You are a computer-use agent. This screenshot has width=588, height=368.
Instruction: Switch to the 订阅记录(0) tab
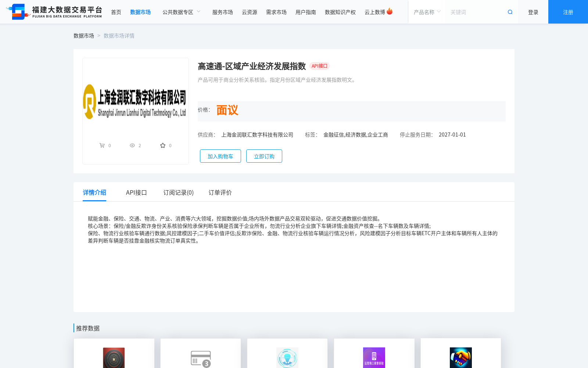[x=179, y=192]
